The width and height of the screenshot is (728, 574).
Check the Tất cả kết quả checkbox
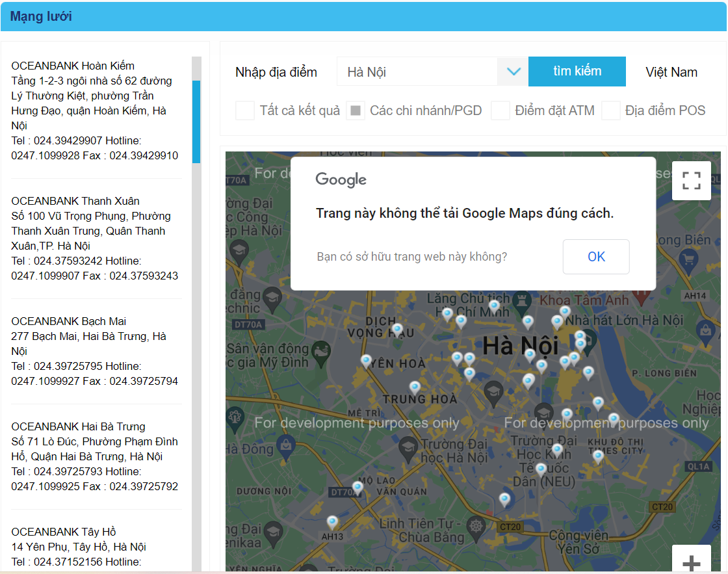(x=244, y=111)
